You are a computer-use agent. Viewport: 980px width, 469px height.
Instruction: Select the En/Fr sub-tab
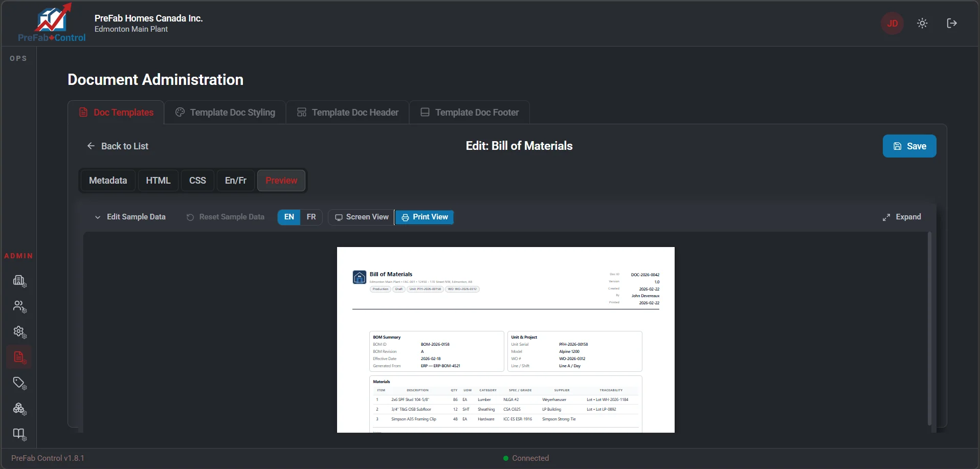[x=236, y=181]
